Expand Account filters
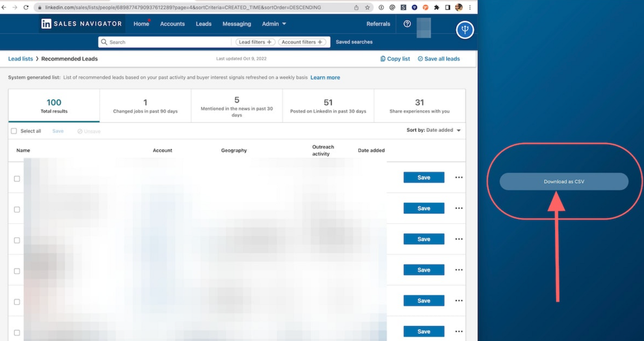 tap(302, 42)
